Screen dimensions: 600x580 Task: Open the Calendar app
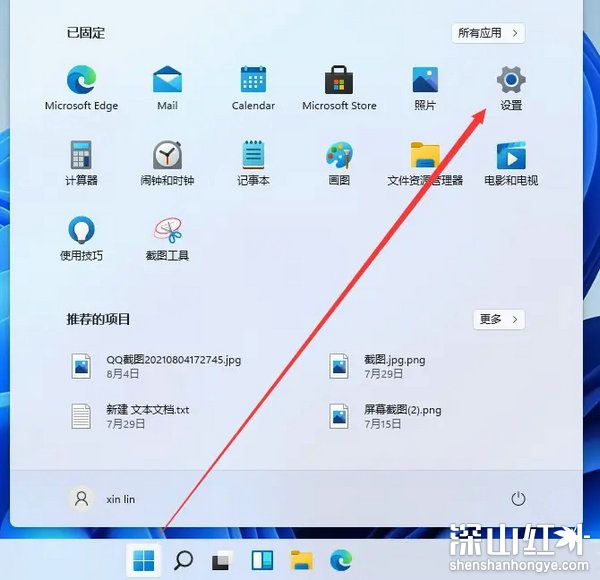253,88
